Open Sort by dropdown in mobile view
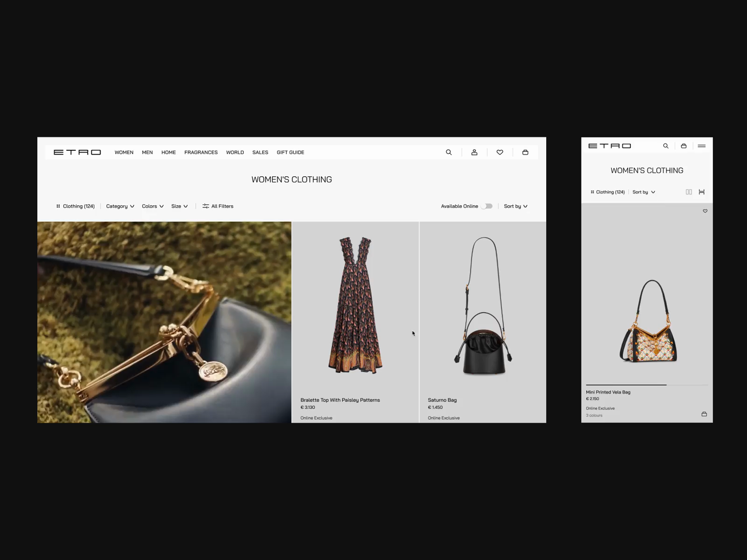Image resolution: width=747 pixels, height=560 pixels. (644, 192)
